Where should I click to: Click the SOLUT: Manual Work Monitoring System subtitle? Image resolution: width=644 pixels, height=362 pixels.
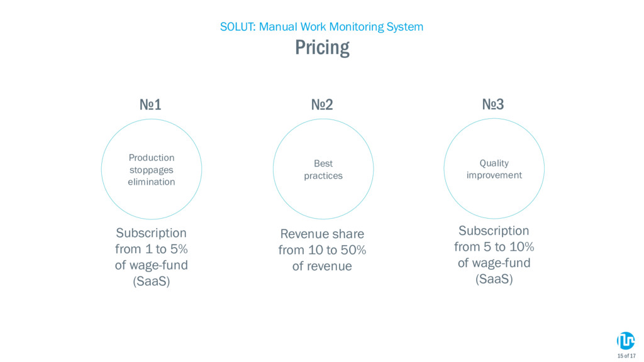coord(321,26)
